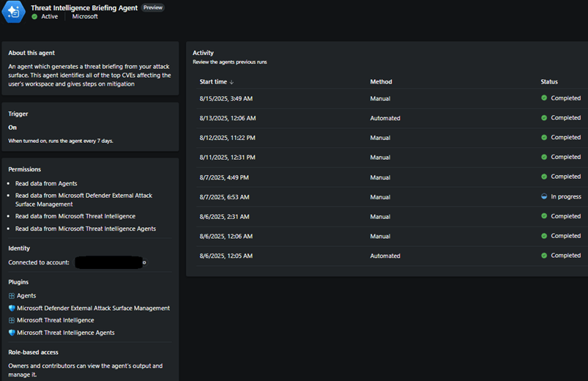Click the Defender External Attack Surface Management plugin icon
Viewport: 588px width, 381px height.
12,308
